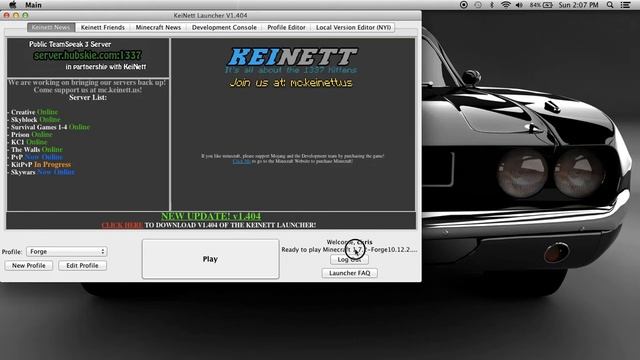The height and width of the screenshot is (360, 640).
Task: Open the Development Console tab
Action: click(x=224, y=27)
